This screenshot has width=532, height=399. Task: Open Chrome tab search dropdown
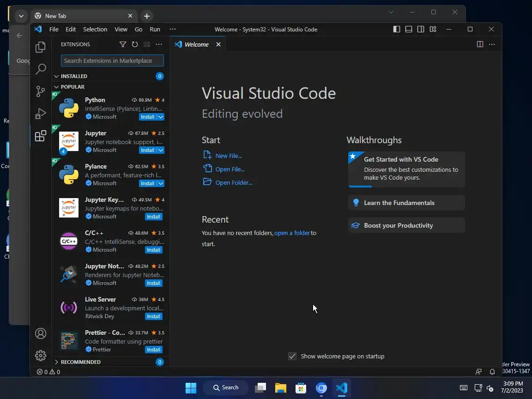coord(21,16)
